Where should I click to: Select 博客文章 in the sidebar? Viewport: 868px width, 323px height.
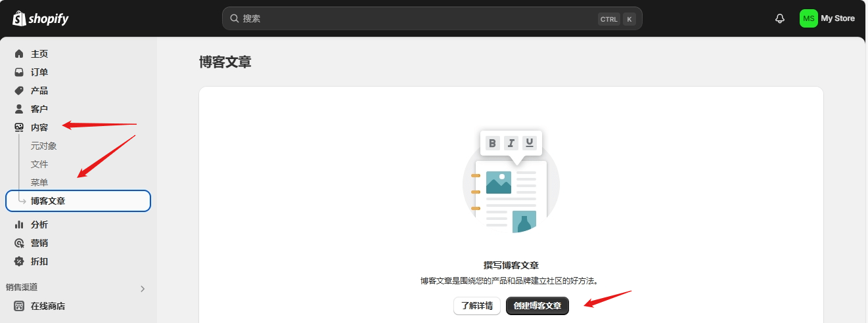[x=48, y=201]
